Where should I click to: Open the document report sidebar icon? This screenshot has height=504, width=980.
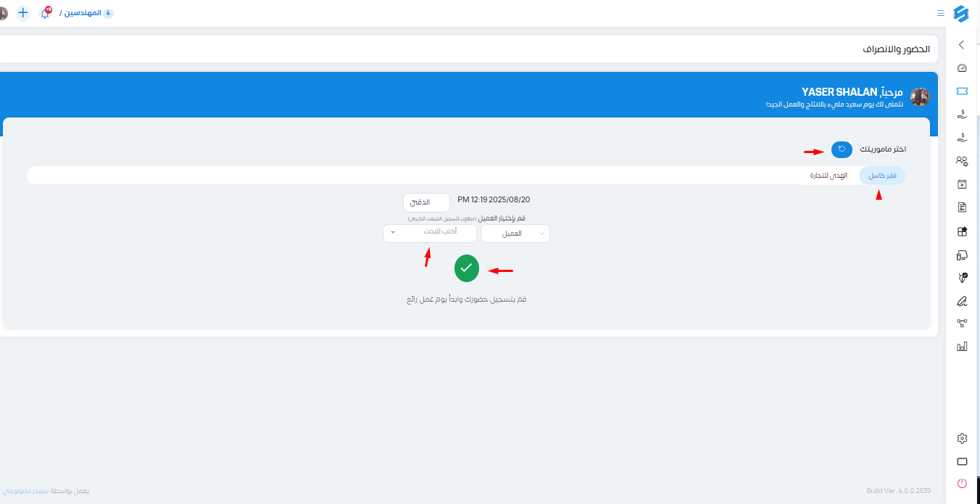[962, 207]
